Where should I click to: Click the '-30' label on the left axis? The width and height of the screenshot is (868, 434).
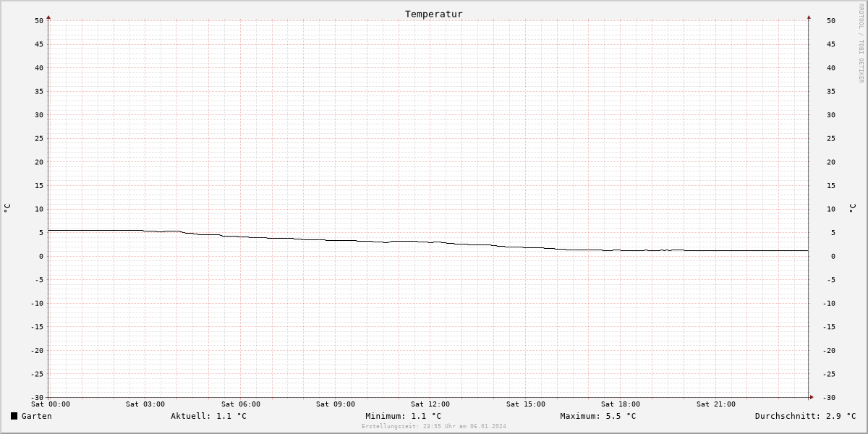[37, 397]
